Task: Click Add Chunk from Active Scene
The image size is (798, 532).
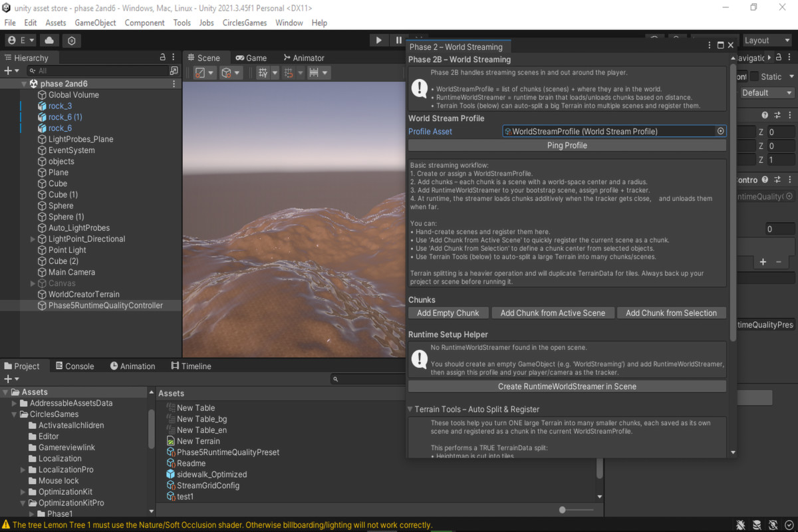Action: coord(553,313)
